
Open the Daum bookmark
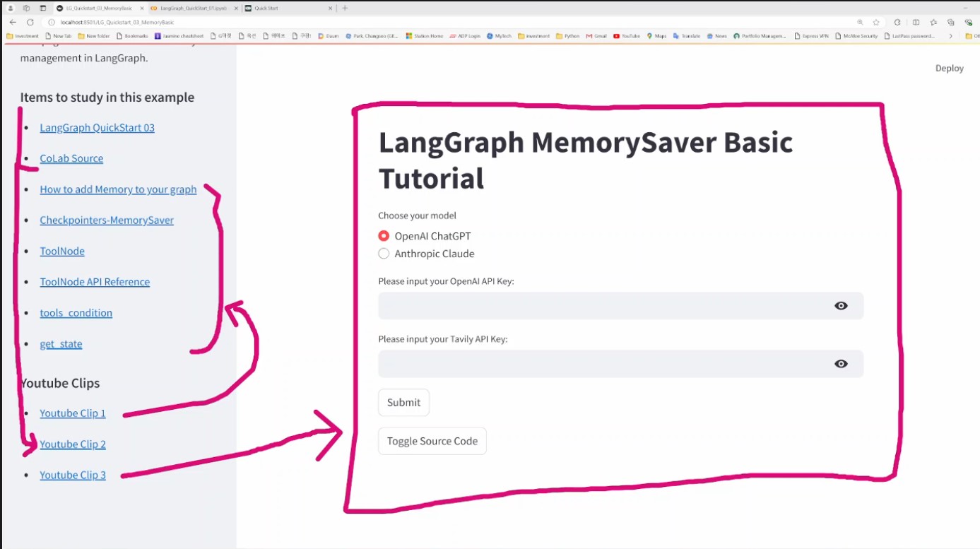coord(329,35)
